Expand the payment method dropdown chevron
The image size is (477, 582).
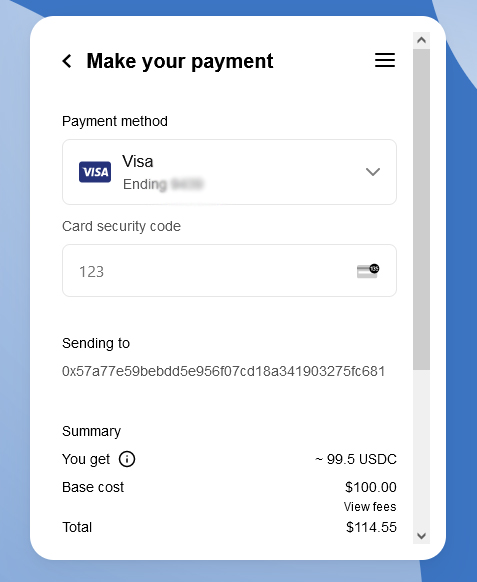(x=373, y=172)
